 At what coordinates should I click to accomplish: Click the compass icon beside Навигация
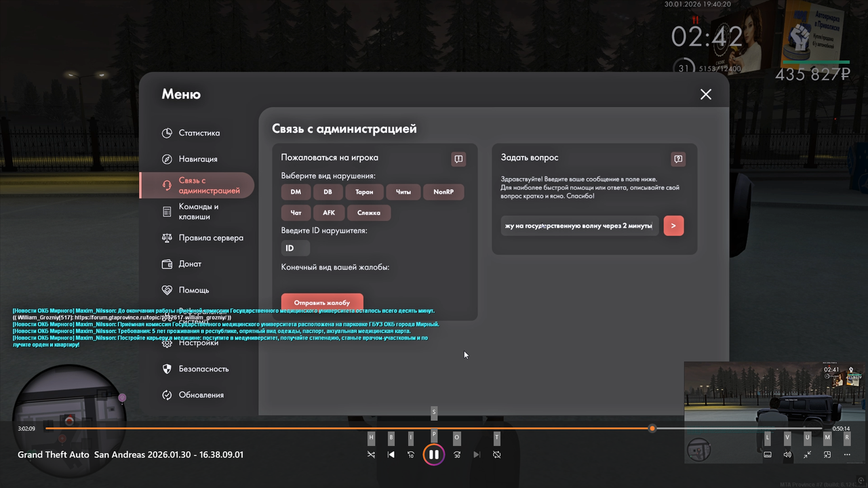167,159
